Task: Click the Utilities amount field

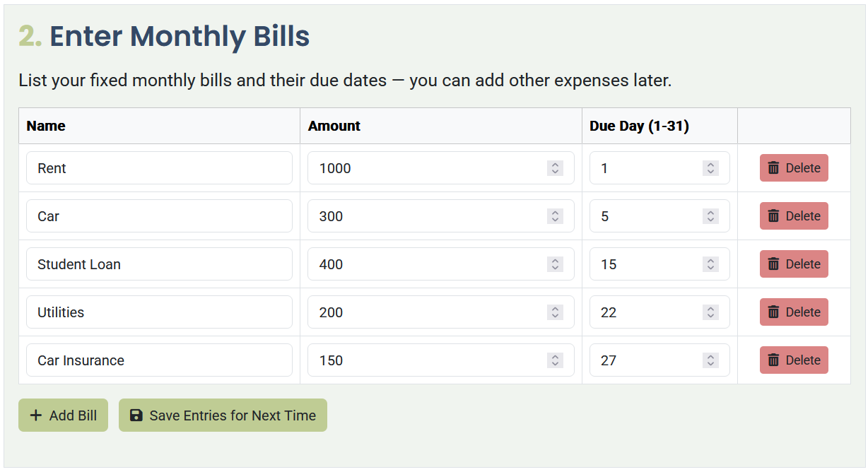Action: coord(424,312)
